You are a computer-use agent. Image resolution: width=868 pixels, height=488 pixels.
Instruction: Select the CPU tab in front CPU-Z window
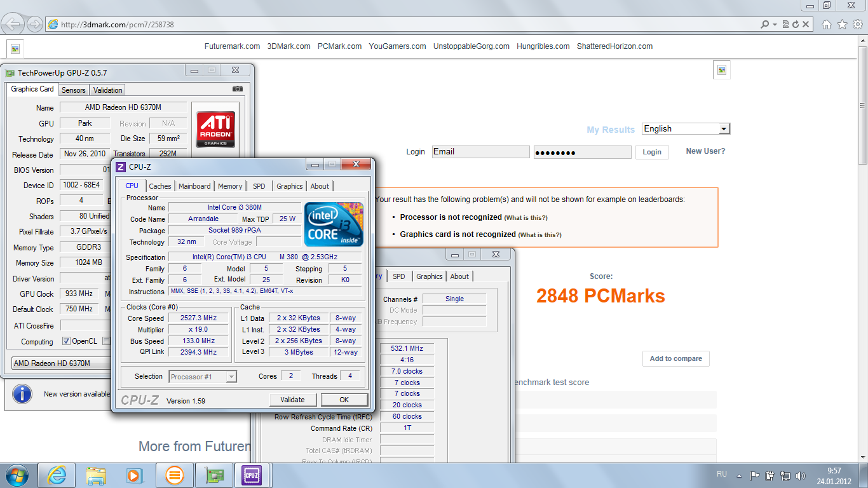tap(132, 186)
